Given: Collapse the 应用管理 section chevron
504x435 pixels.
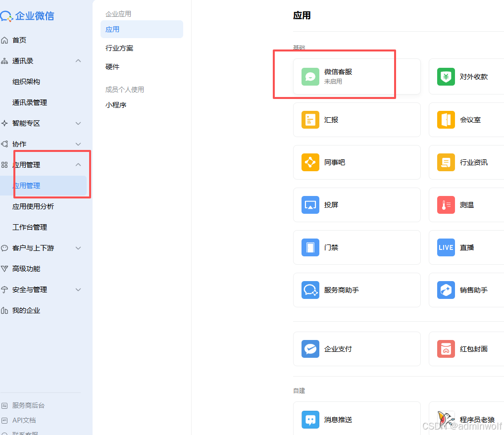Looking at the screenshot, I should 78,164.
